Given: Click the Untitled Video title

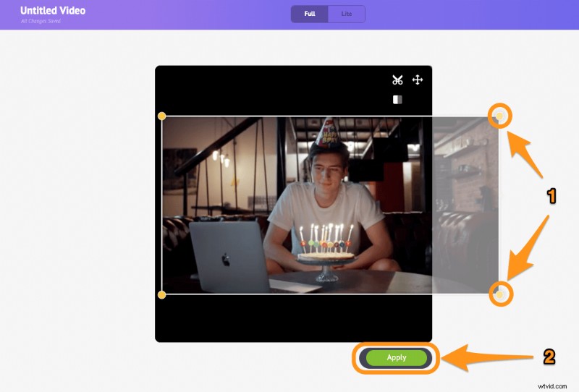Looking at the screenshot, I should pos(53,10).
